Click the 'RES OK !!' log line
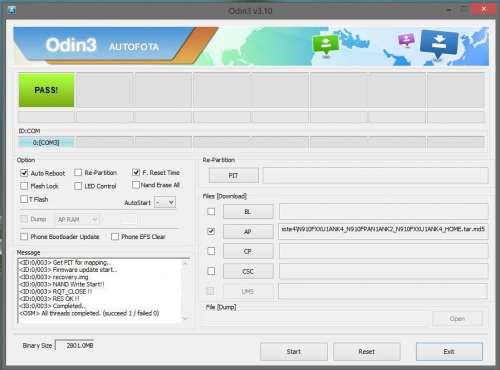This screenshot has width=500, height=370. (x=49, y=298)
